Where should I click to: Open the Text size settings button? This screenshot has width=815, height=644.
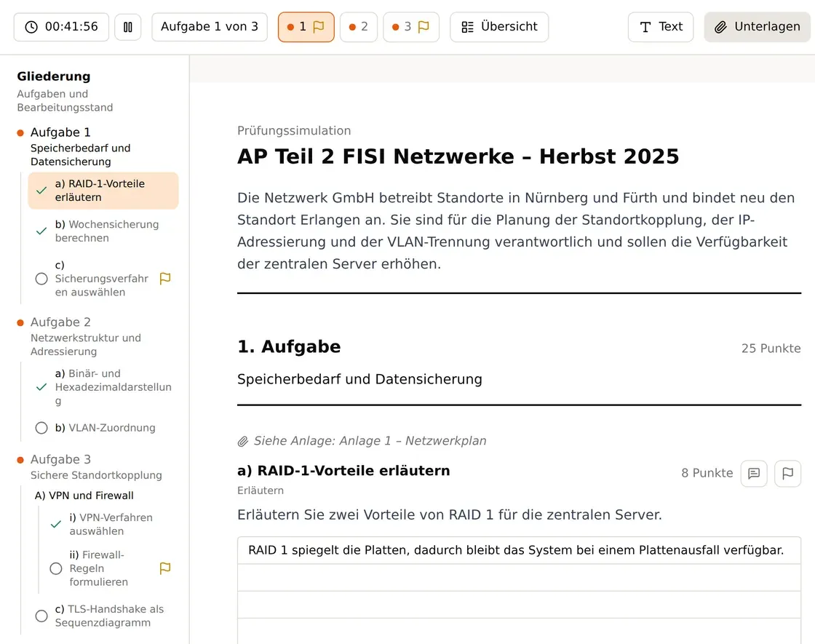(x=661, y=27)
